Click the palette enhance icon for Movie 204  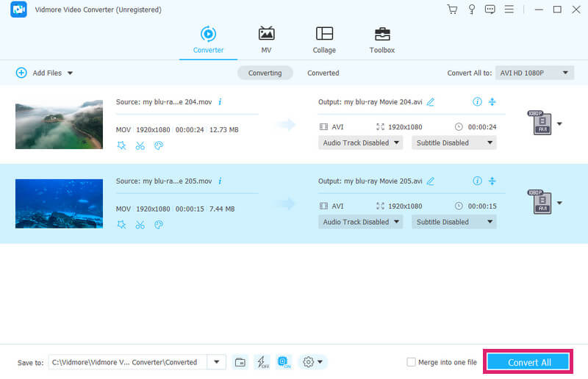pos(158,145)
